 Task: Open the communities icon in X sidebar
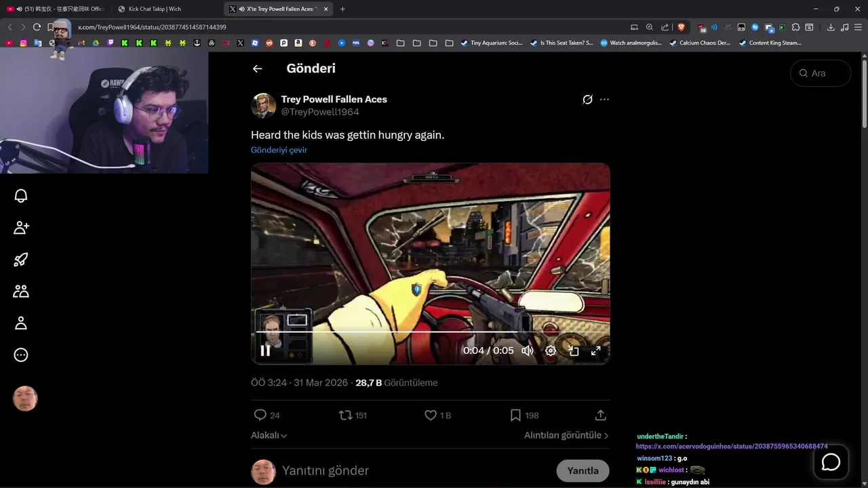pos(21,291)
